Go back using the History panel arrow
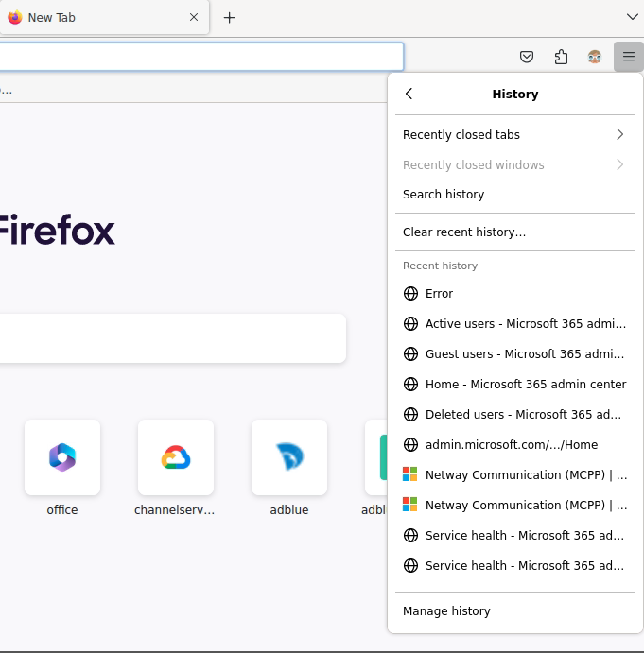Image resolution: width=644 pixels, height=653 pixels. pos(409,94)
